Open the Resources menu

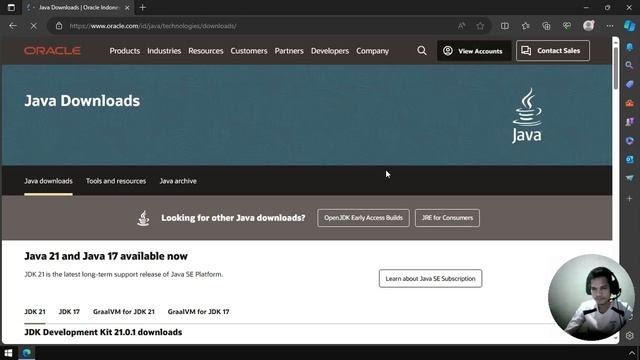[206, 51]
